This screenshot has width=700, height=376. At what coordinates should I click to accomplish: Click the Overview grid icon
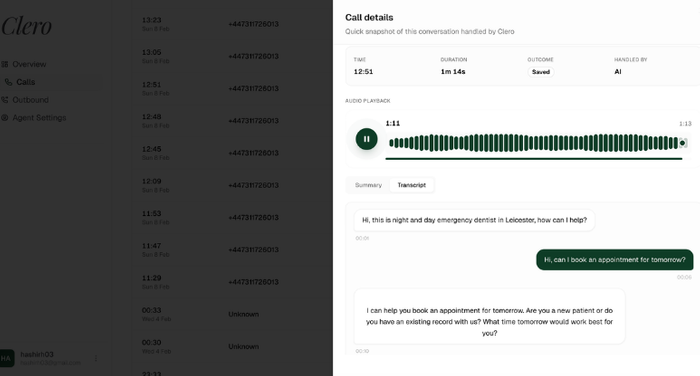pos(4,64)
